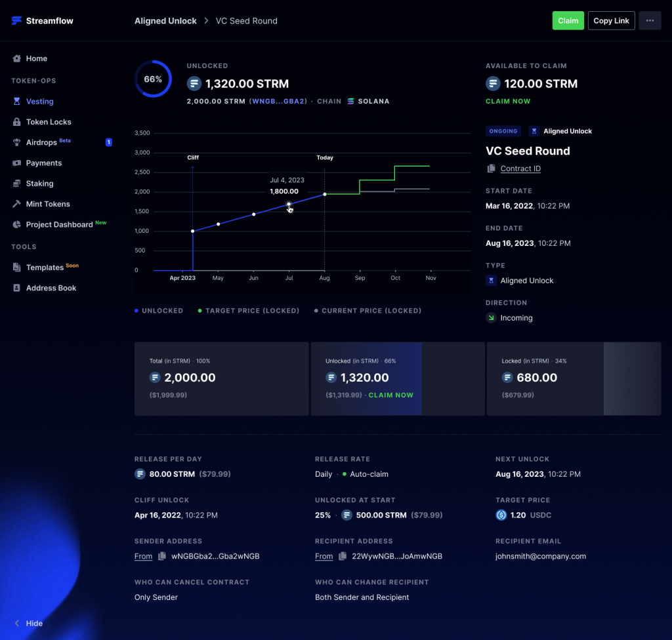The width and height of the screenshot is (672, 640).
Task: Click the Solana chain icon
Action: coord(350,101)
